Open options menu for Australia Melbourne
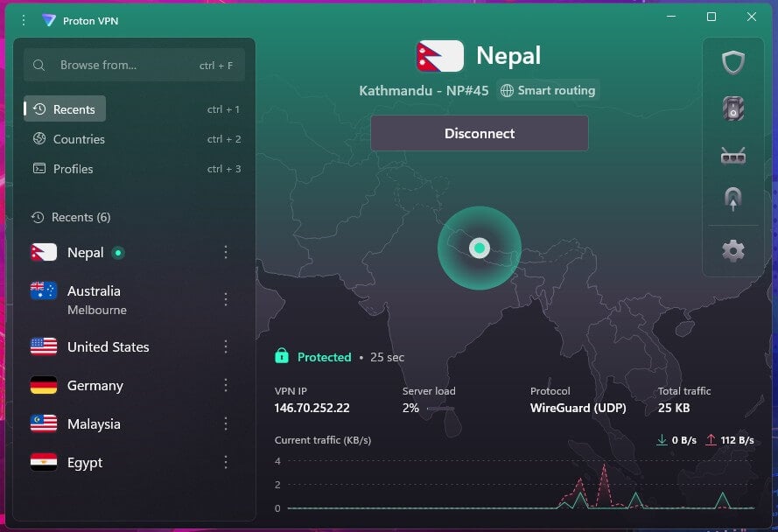 pos(226,299)
